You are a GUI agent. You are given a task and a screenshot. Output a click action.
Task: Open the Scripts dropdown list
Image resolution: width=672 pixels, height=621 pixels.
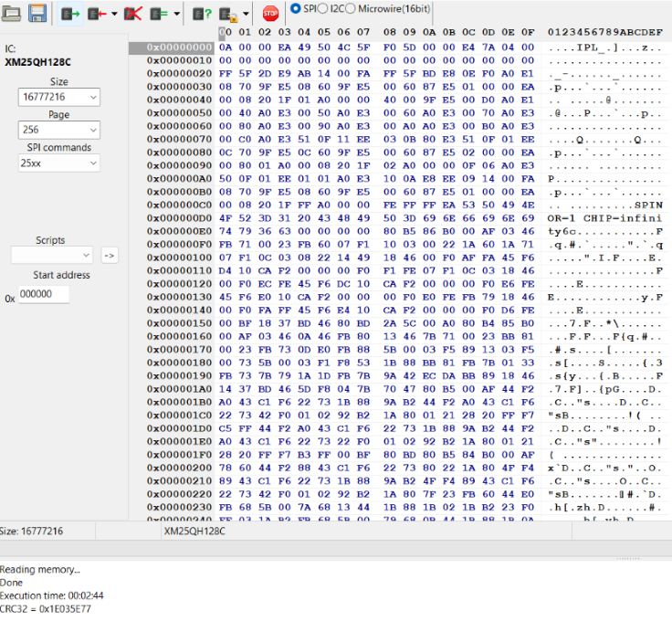[52, 256]
